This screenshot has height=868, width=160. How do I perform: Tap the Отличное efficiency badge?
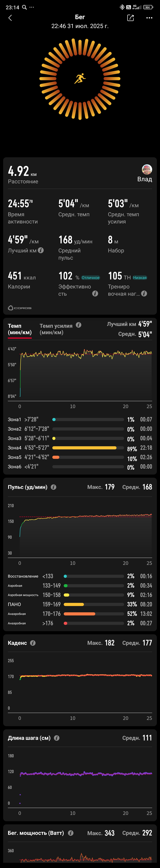pyautogui.click(x=91, y=278)
